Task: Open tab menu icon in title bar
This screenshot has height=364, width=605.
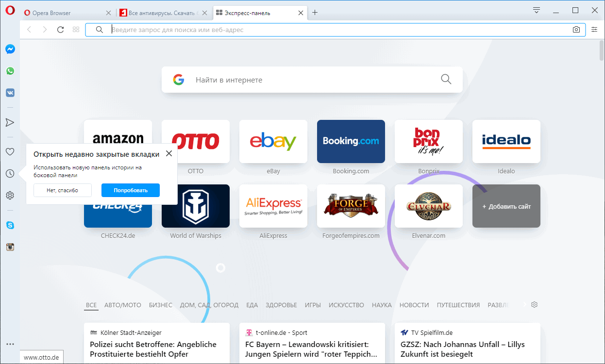Action: [x=537, y=10]
